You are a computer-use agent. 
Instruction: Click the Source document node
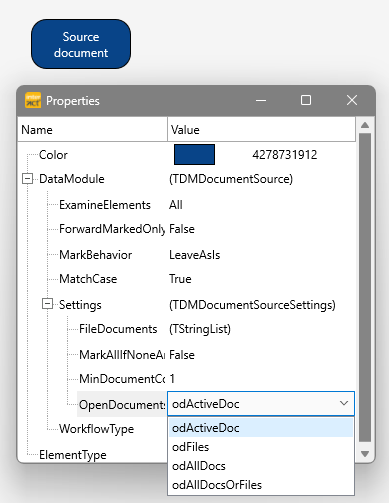(81, 44)
